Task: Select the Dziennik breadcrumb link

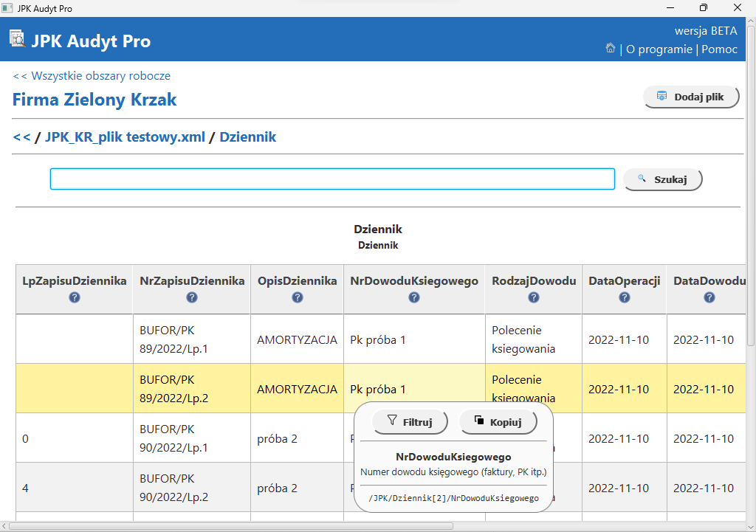Action: tap(248, 137)
